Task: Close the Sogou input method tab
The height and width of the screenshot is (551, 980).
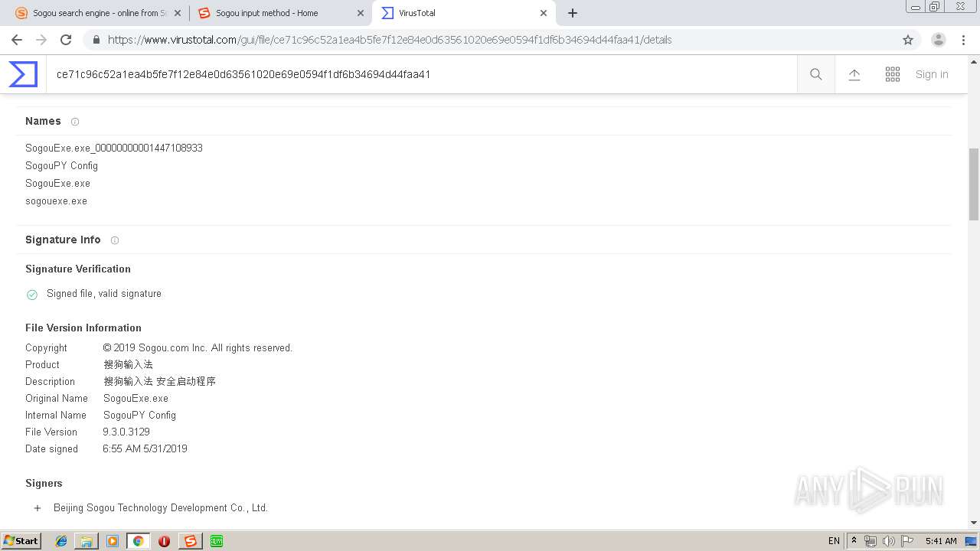Action: pos(361,13)
